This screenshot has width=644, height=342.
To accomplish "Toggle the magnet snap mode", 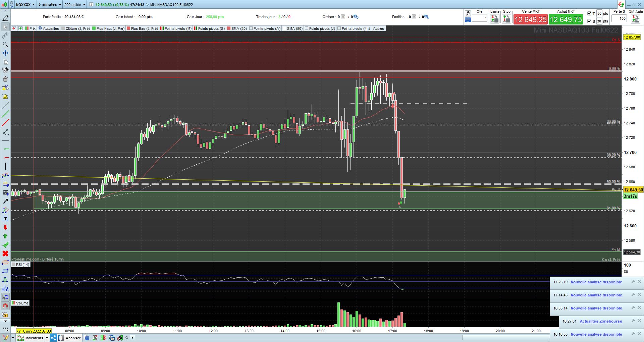I will pyautogui.click(x=5, y=306).
